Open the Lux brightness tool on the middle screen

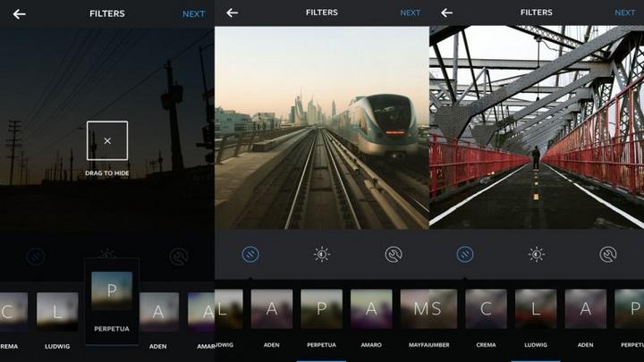[322, 255]
